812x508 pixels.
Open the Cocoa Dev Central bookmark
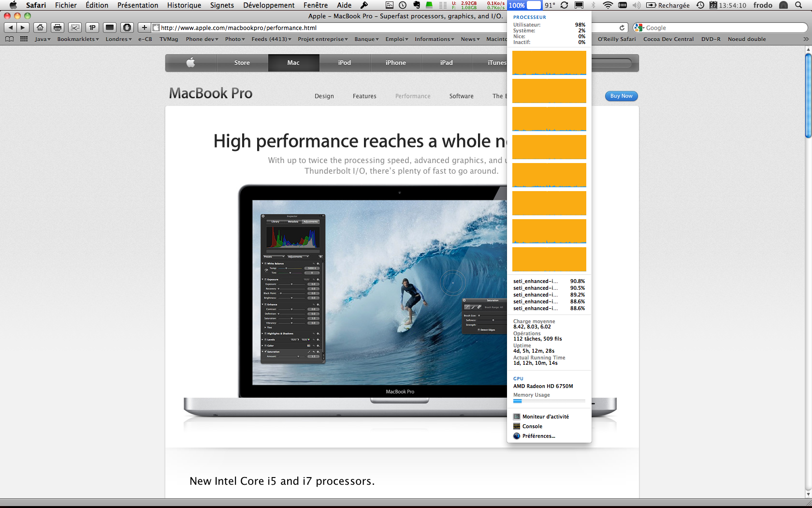point(668,39)
